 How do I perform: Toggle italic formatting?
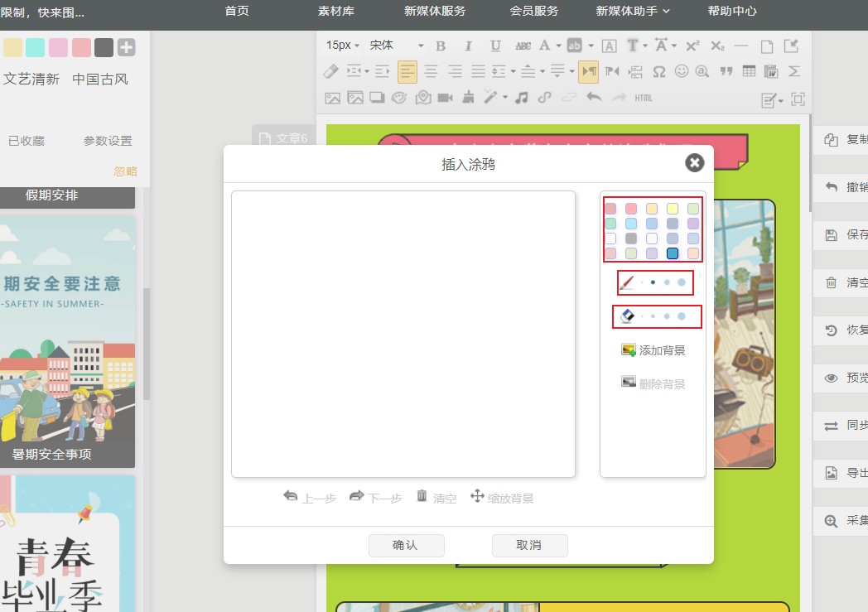468,46
